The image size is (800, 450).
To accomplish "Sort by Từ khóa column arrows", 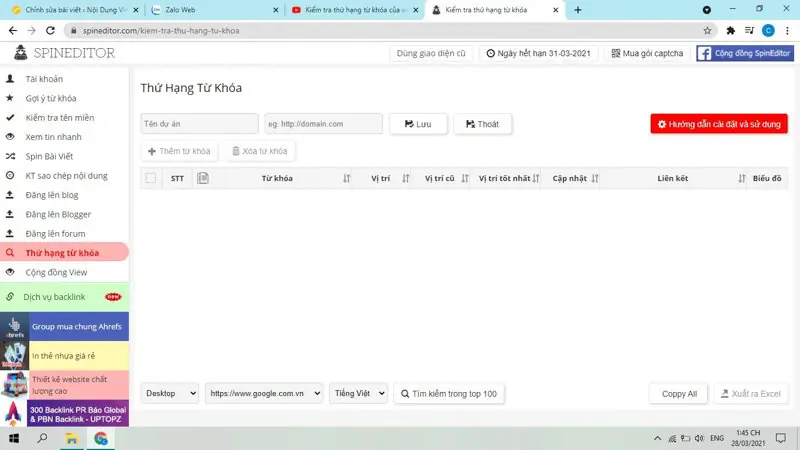I will coord(346,179).
